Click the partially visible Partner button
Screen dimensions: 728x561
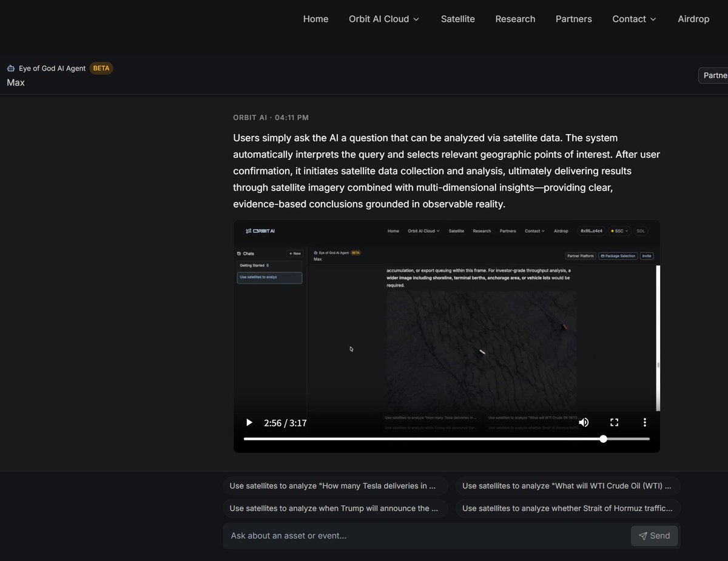pos(713,75)
